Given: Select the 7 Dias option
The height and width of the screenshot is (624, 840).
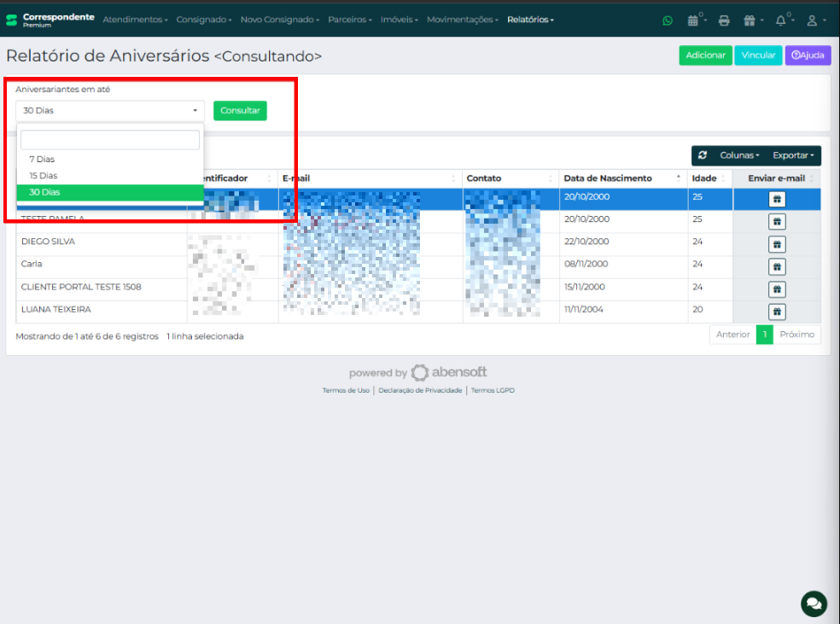Looking at the screenshot, I should pyautogui.click(x=42, y=160).
